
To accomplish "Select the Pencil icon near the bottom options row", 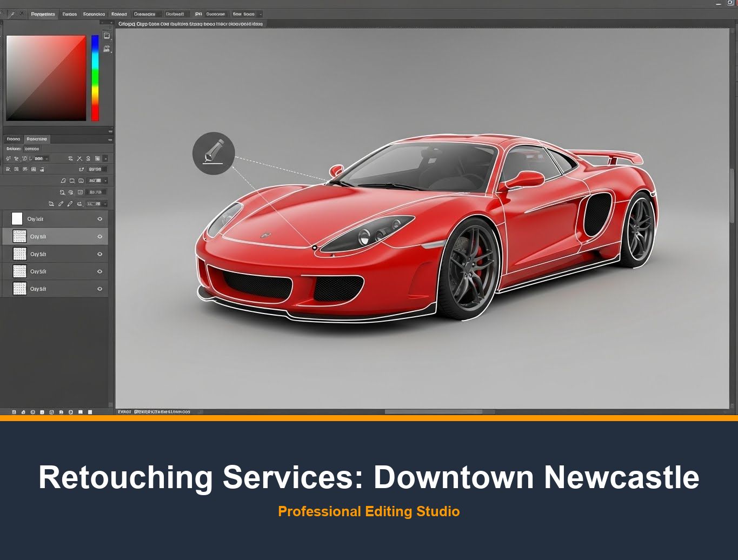I will (x=70, y=204).
